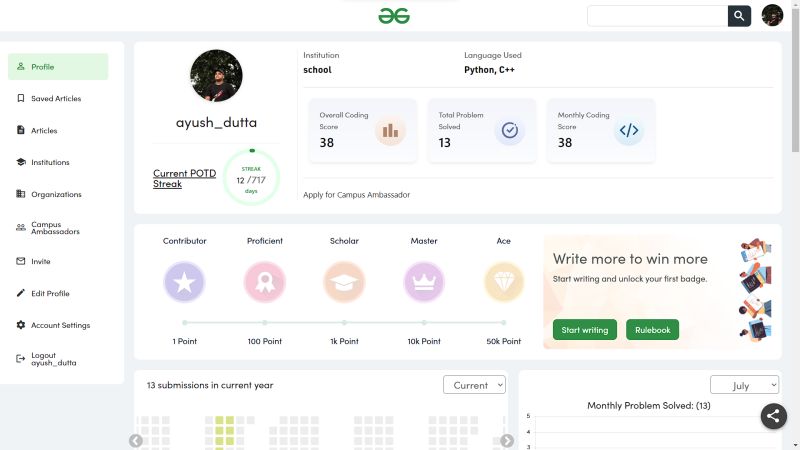Select the Scholar graduation cap badge
Viewport: 800px width, 450px height.
tap(344, 282)
